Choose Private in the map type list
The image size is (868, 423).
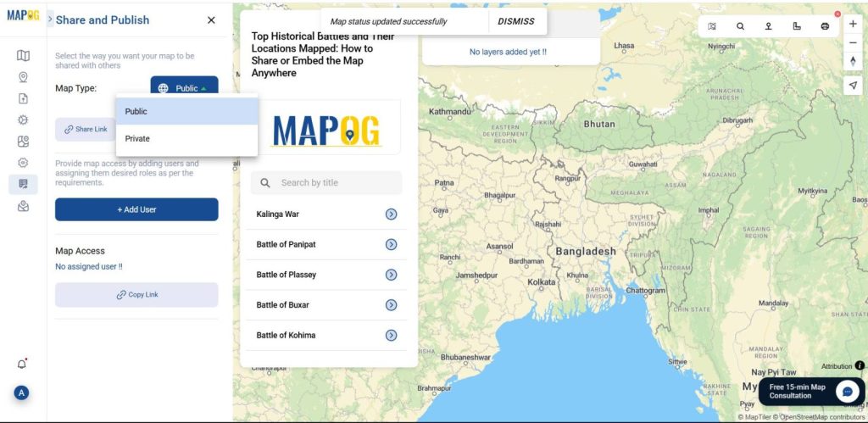tap(187, 138)
